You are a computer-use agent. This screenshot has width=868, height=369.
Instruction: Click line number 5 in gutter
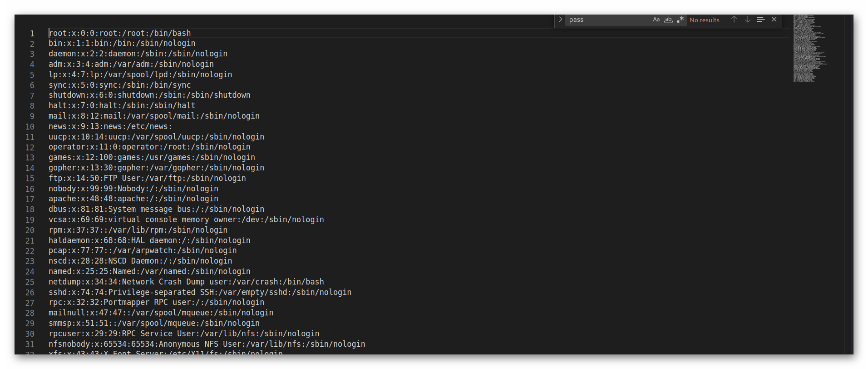(32, 75)
